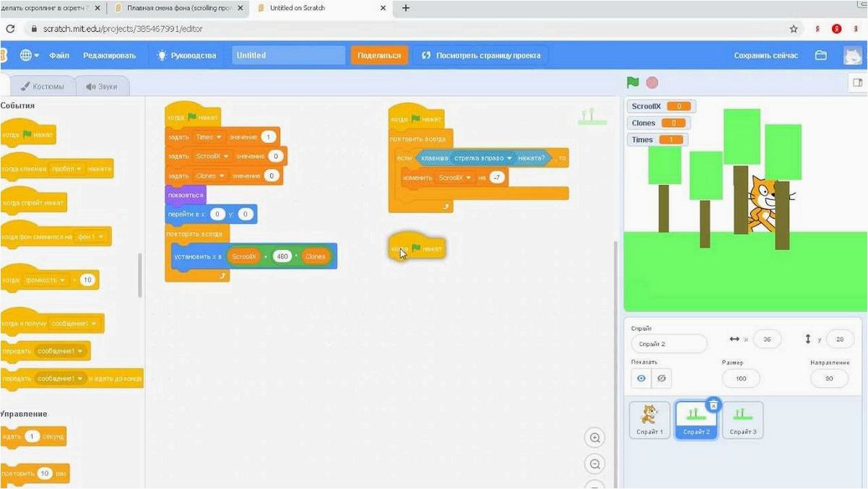
Task: Open the 'ScrollX' dropdown in the set block
Action: [x=211, y=156]
